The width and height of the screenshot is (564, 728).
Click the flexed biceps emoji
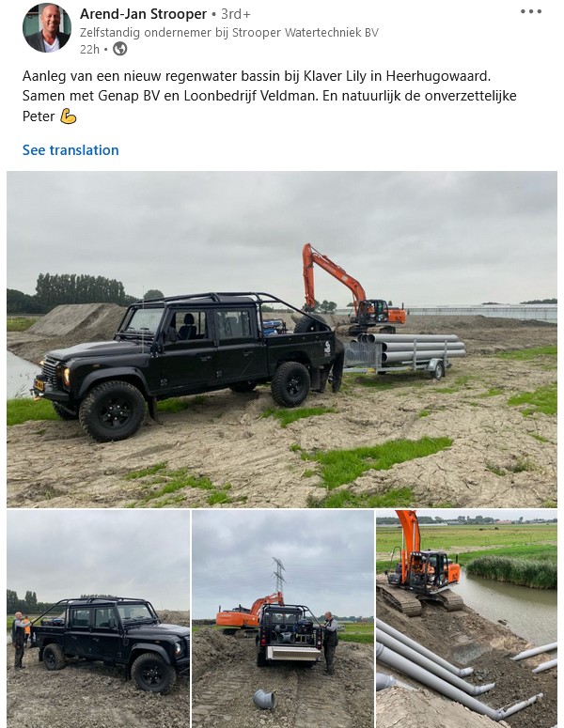(69, 116)
